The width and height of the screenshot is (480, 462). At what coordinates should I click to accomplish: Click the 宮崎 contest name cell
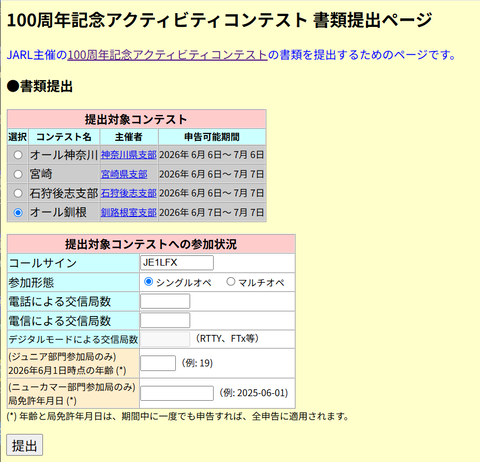pyautogui.click(x=64, y=174)
